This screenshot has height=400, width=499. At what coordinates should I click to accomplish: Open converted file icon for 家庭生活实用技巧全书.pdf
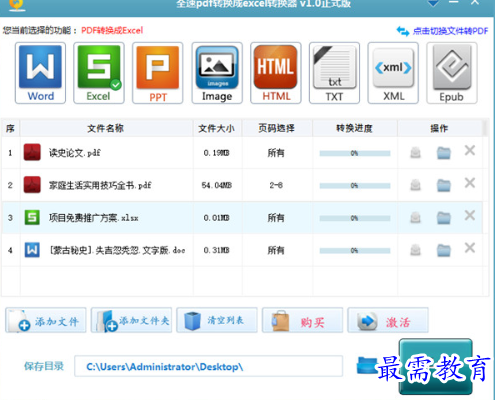[x=415, y=185]
